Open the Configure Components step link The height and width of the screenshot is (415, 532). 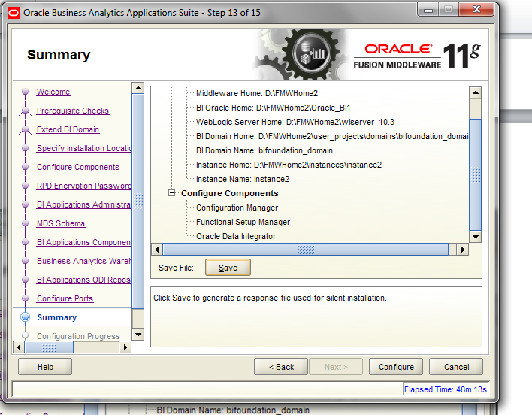pos(78,167)
